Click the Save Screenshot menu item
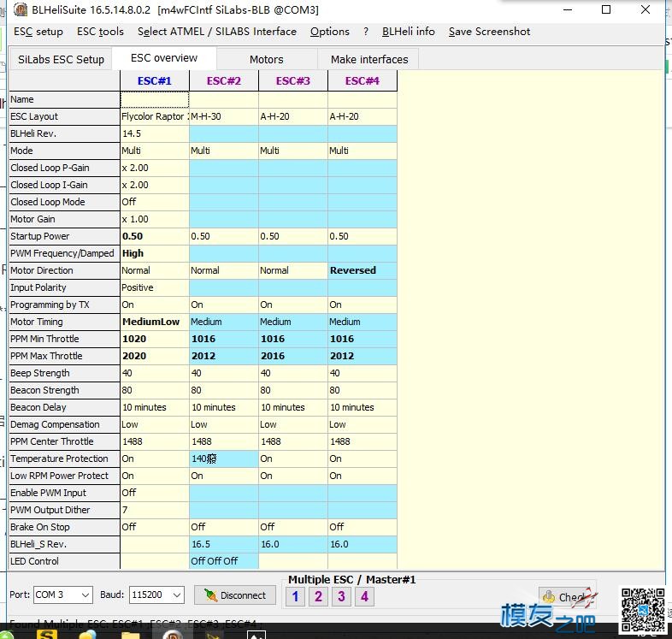Image resolution: width=672 pixels, height=639 pixels. tap(489, 32)
